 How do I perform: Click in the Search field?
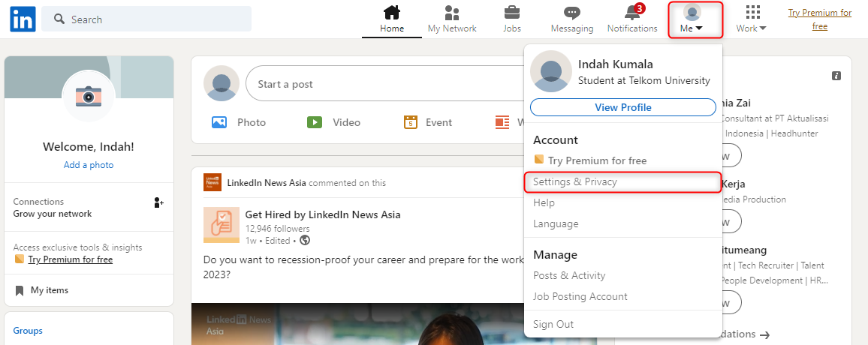click(x=146, y=19)
